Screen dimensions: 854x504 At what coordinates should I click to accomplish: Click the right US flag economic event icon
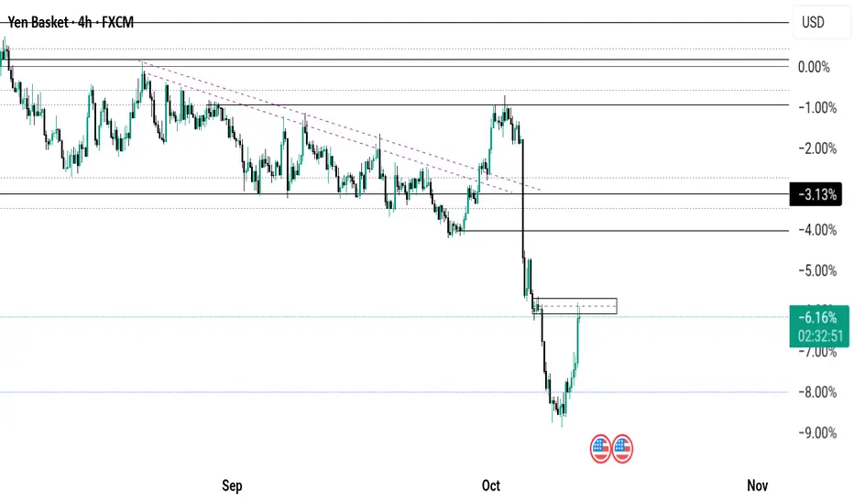[x=622, y=448]
